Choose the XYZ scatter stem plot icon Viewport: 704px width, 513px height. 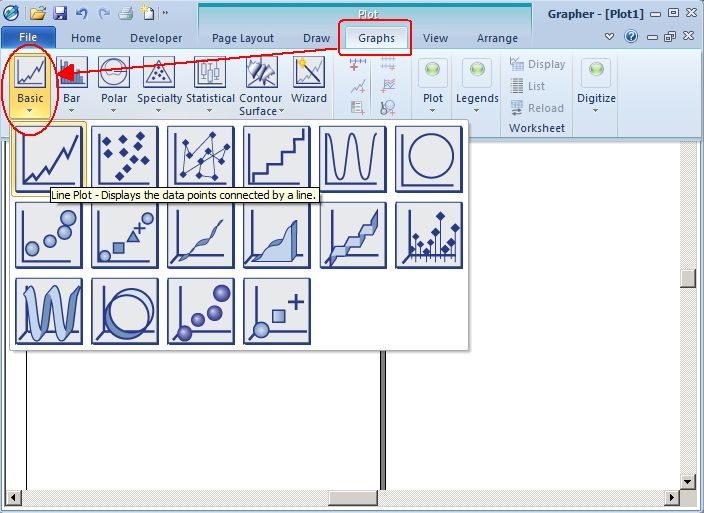coord(429,235)
